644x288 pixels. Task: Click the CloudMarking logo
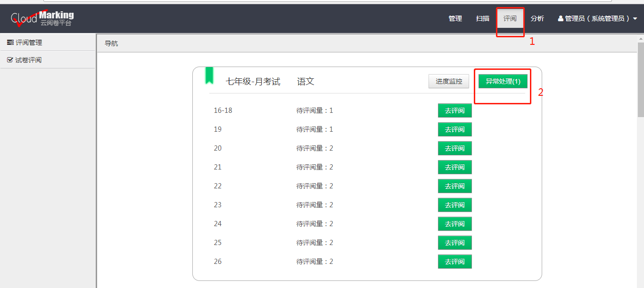42,18
